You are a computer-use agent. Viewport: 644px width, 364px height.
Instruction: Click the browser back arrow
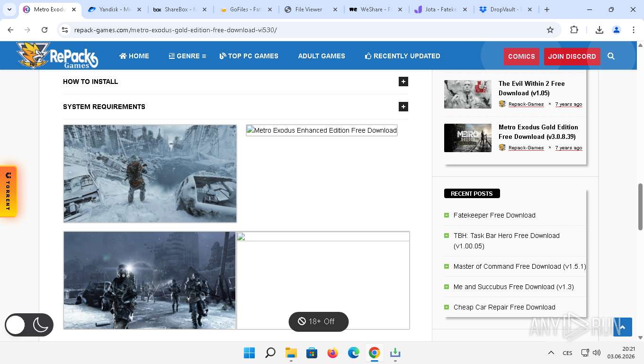coord(10,30)
